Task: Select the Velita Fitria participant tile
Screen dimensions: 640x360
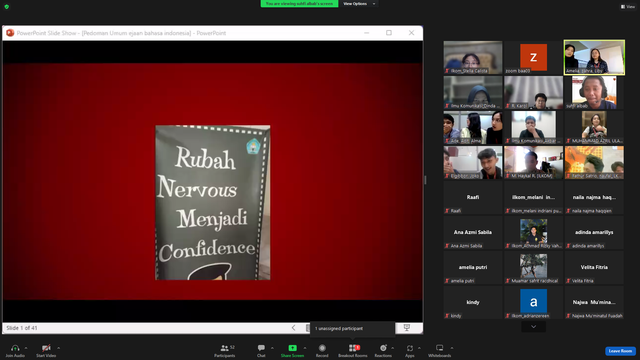Action: (594, 268)
